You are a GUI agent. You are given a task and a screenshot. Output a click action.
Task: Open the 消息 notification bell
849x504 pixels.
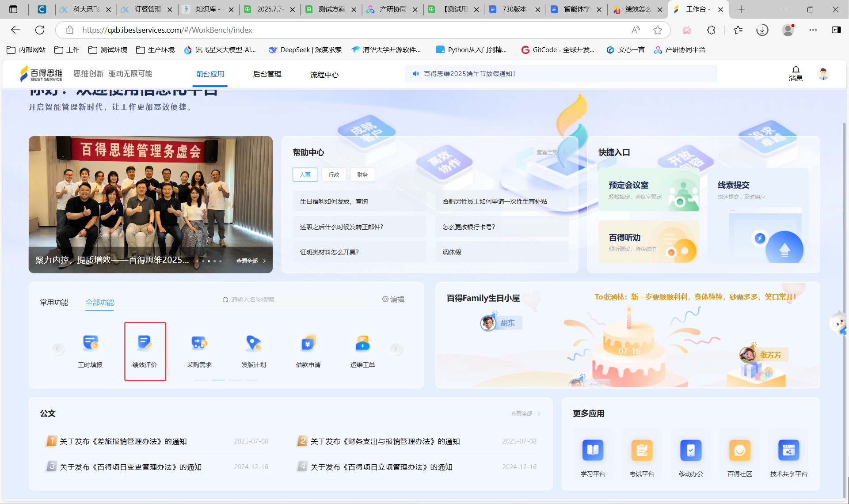tap(796, 73)
